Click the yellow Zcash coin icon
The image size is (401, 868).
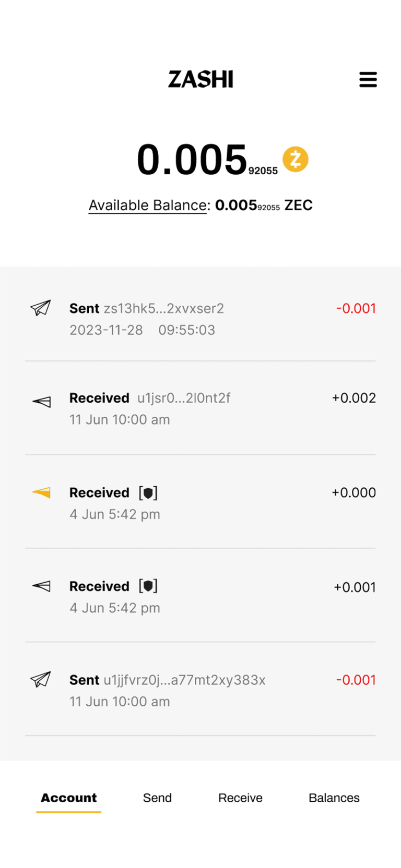pos(296,159)
